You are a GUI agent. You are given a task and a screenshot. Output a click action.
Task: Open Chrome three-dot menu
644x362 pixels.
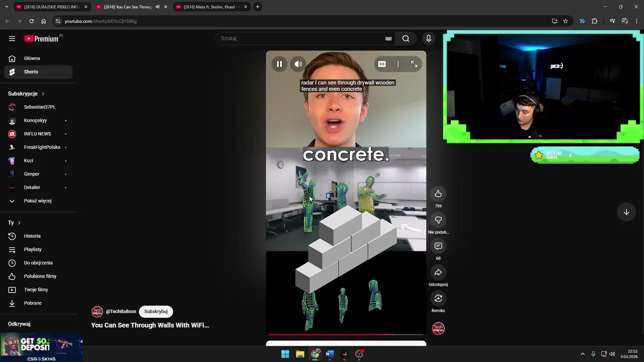[636, 21]
